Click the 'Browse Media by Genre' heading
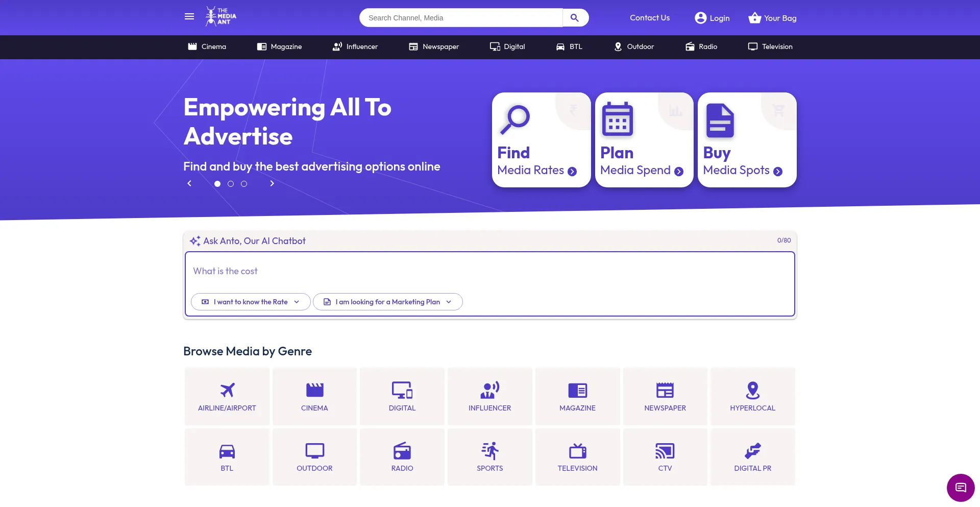The width and height of the screenshot is (980, 507). click(248, 351)
